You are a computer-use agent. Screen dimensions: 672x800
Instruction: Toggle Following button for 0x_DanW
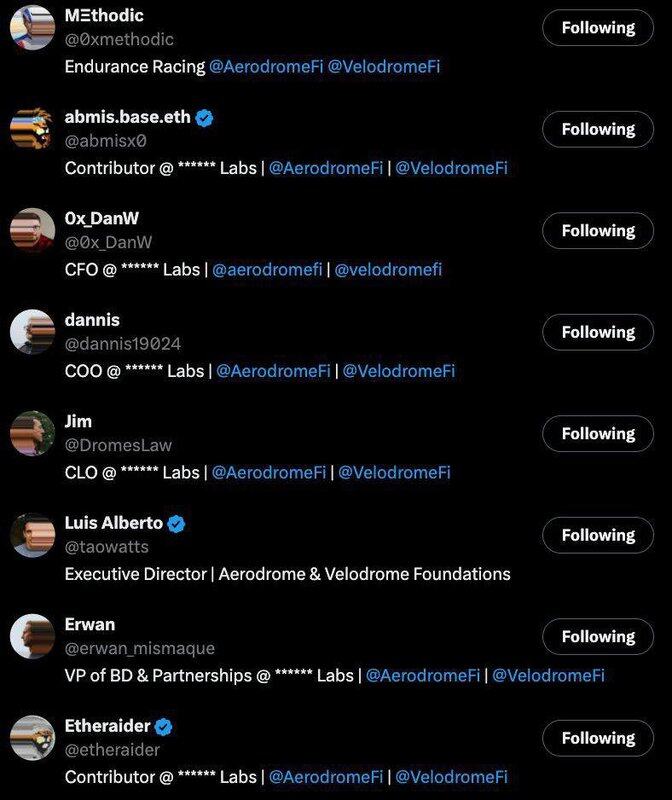pos(598,231)
